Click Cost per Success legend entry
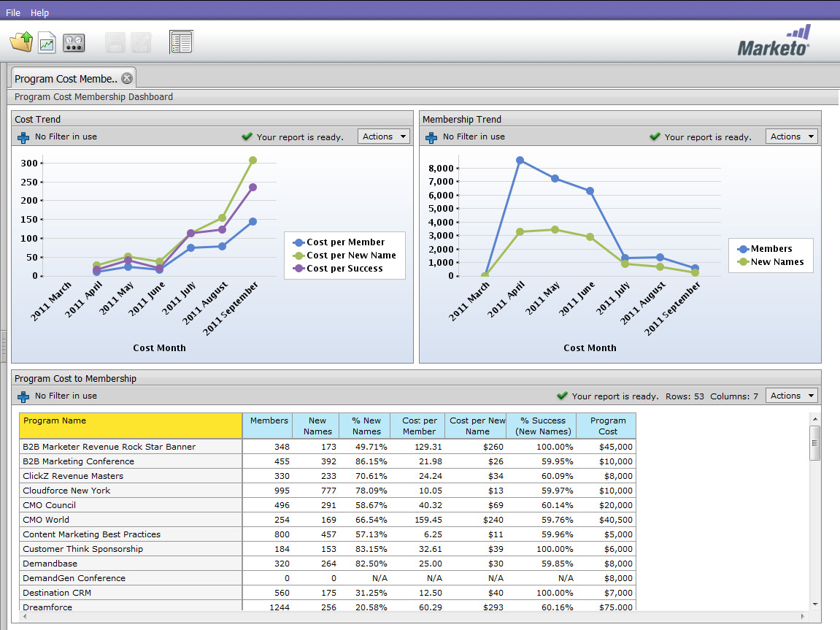Viewport: 840px width, 630px height. (338, 269)
